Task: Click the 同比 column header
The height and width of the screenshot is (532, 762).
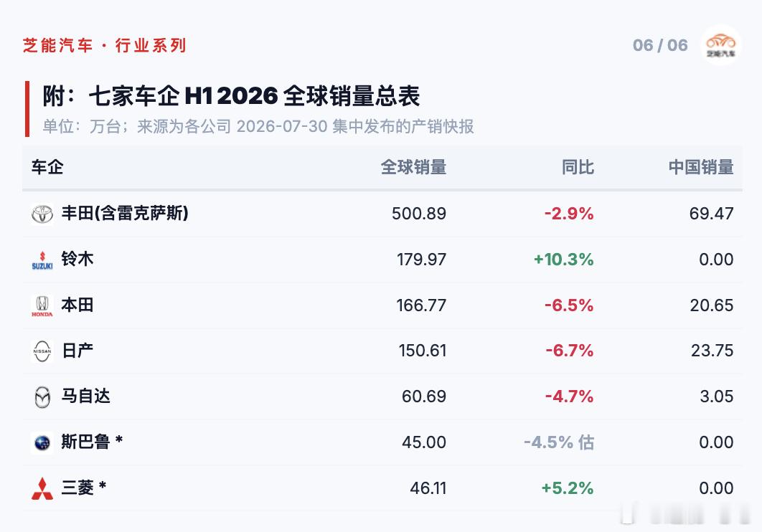Action: tap(578, 167)
